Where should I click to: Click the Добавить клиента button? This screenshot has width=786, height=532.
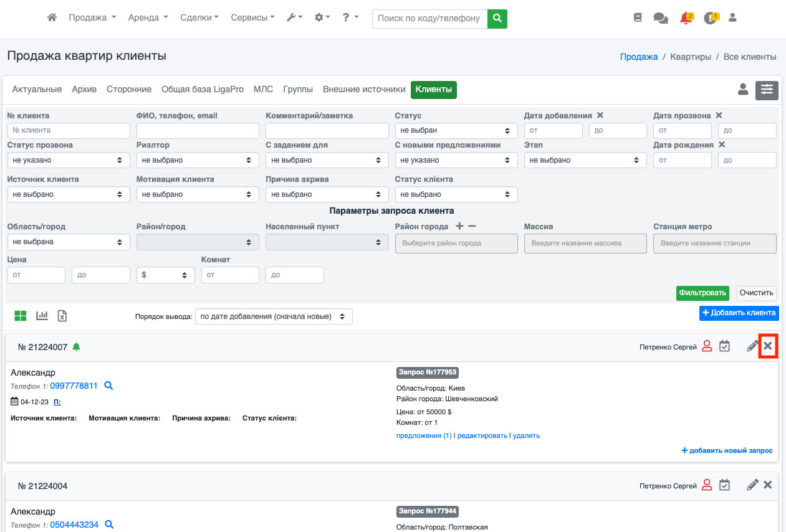point(739,313)
